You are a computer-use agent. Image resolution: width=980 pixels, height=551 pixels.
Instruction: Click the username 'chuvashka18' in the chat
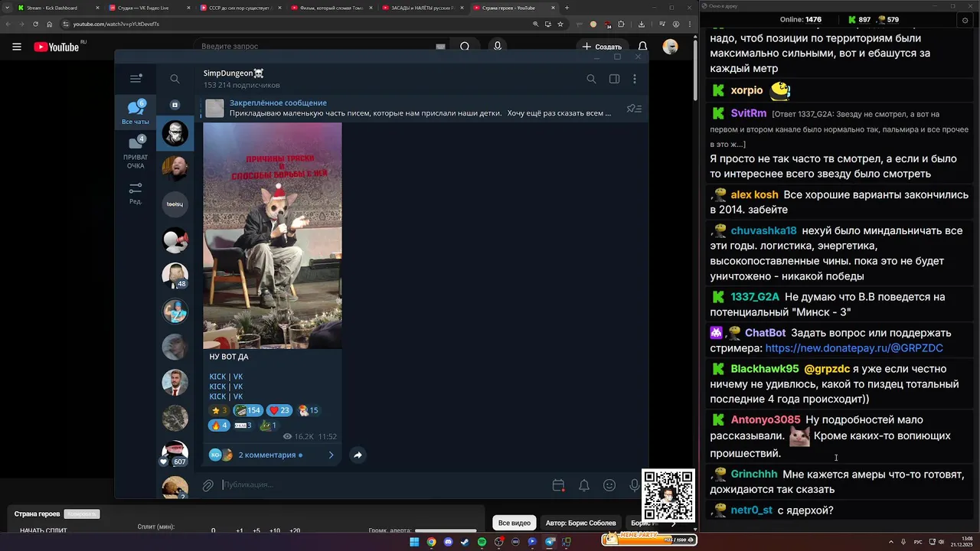[x=763, y=230]
